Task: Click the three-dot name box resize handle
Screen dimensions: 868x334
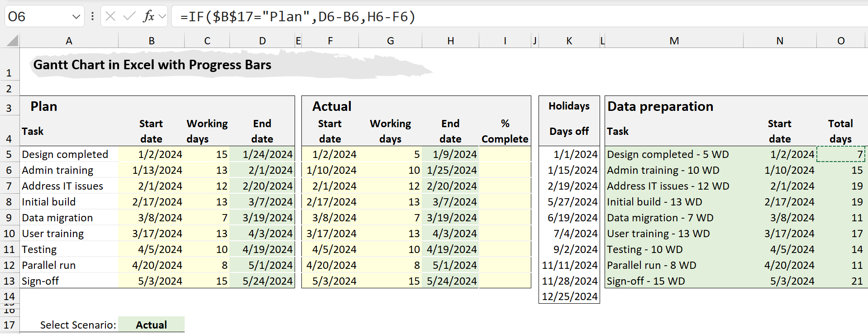Action: pyautogui.click(x=92, y=17)
